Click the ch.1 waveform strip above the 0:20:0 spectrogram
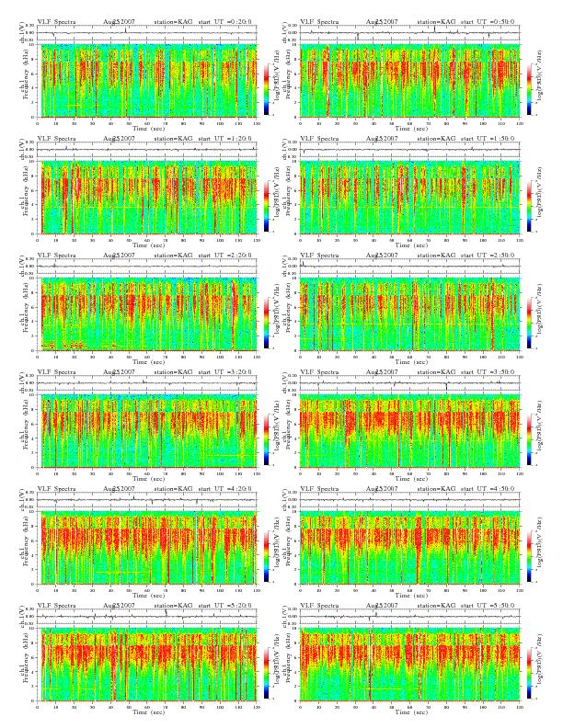Image resolution: width=563 pixels, height=728 pixels. pyautogui.click(x=147, y=32)
